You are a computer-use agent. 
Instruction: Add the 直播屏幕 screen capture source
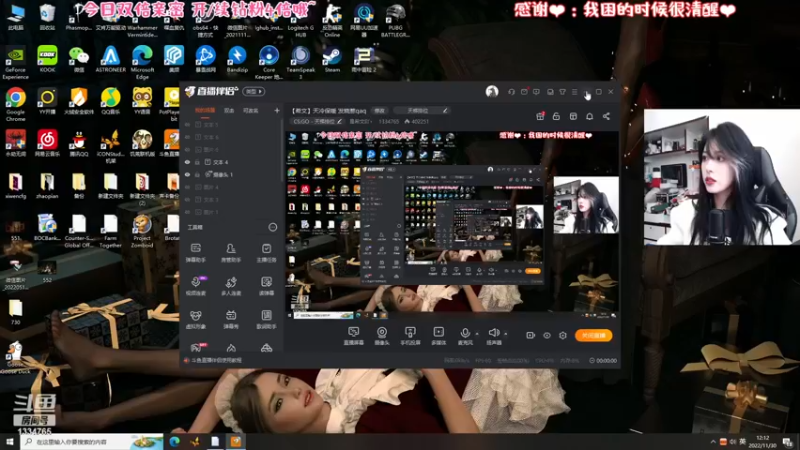pyautogui.click(x=353, y=336)
